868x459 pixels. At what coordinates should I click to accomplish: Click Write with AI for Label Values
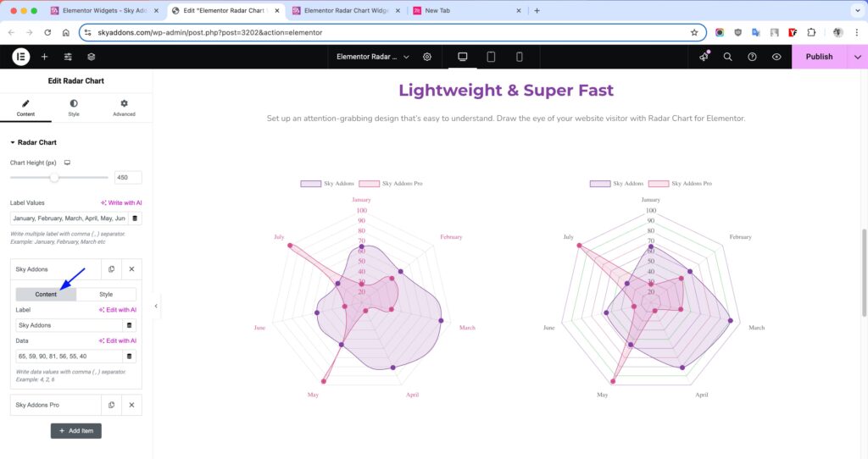(121, 202)
